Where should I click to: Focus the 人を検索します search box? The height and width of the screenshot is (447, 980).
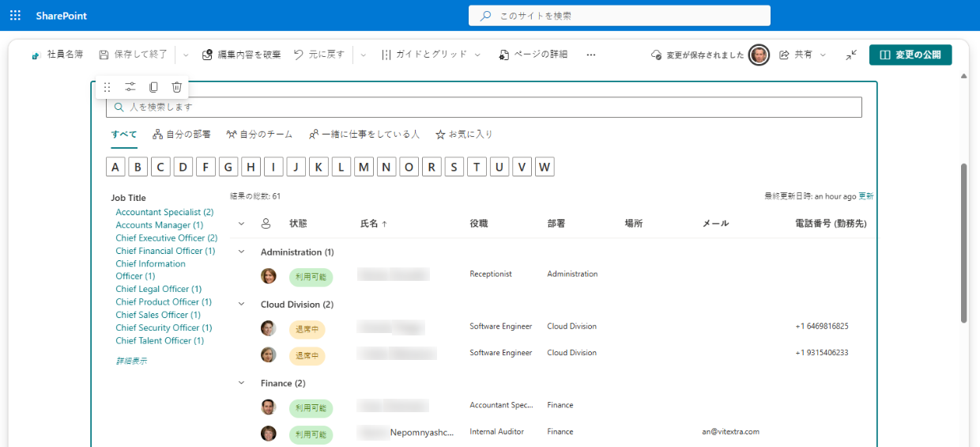point(484,107)
